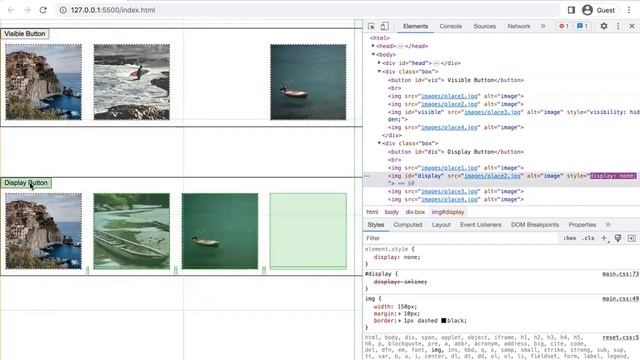This screenshot has width=640, height=360.
Task: Click the Display Button on the page
Action: 26,183
